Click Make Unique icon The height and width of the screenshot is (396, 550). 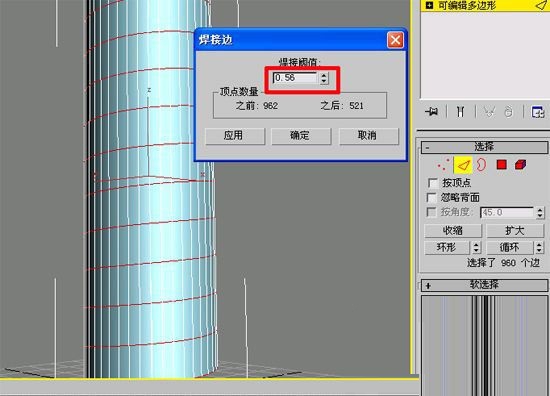[489, 112]
